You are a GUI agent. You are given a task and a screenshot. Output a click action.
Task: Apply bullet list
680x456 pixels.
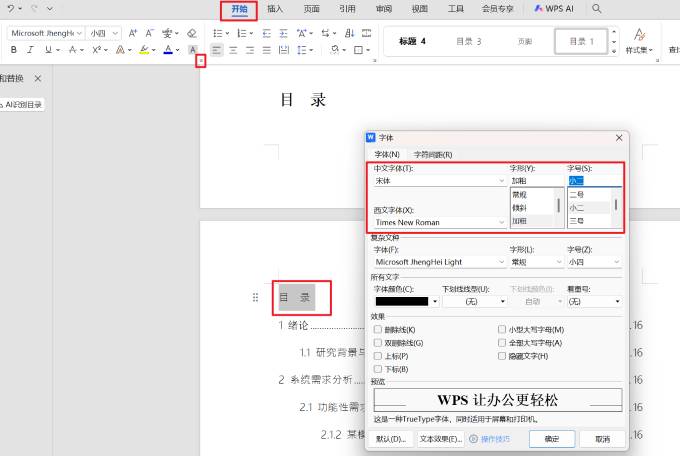218,33
